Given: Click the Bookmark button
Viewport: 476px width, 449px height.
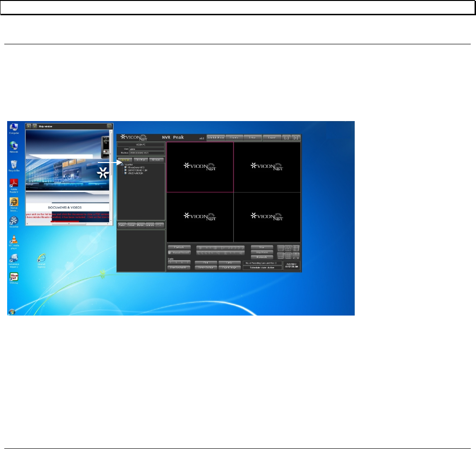Looking at the screenshot, I should (262, 257).
